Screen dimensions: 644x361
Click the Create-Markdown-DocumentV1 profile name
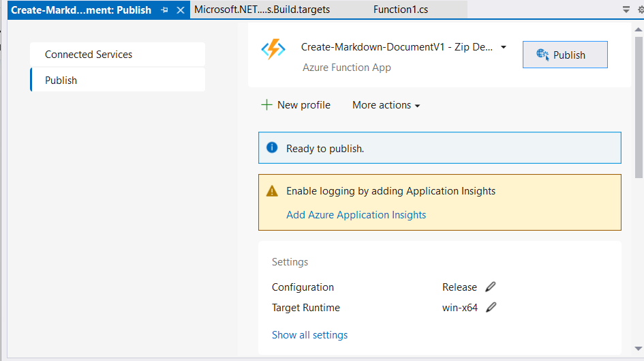click(x=397, y=47)
